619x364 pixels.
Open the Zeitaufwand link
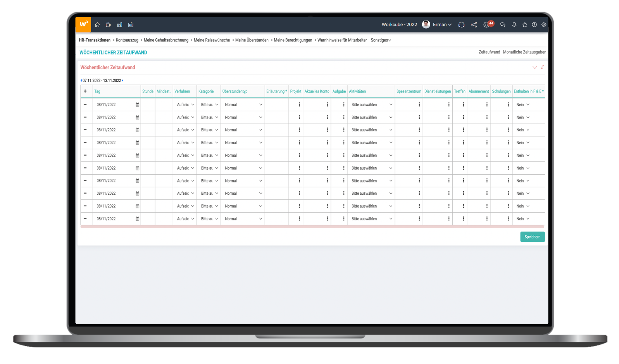click(489, 52)
